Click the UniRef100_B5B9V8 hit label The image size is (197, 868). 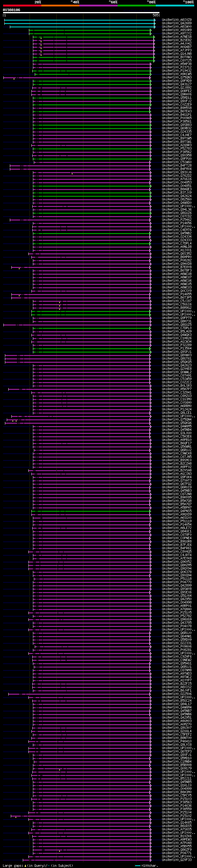coord(177,765)
